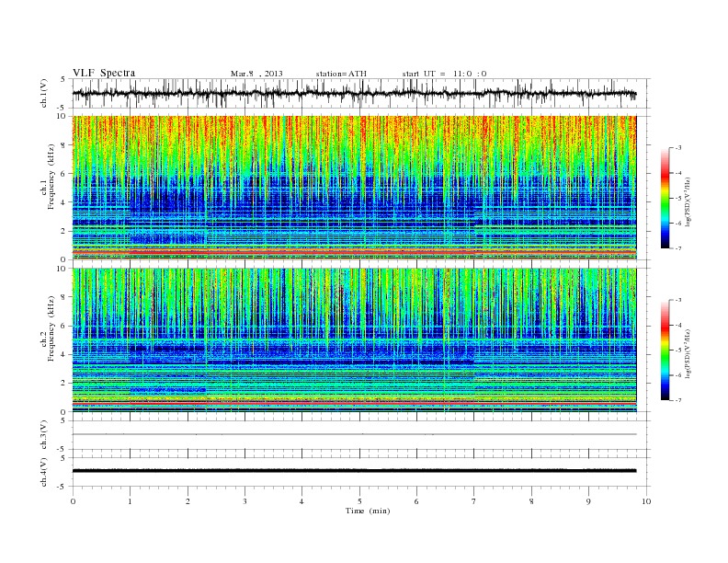
Task: Click the "Time (min)" x-axis label
Action: (x=368, y=511)
